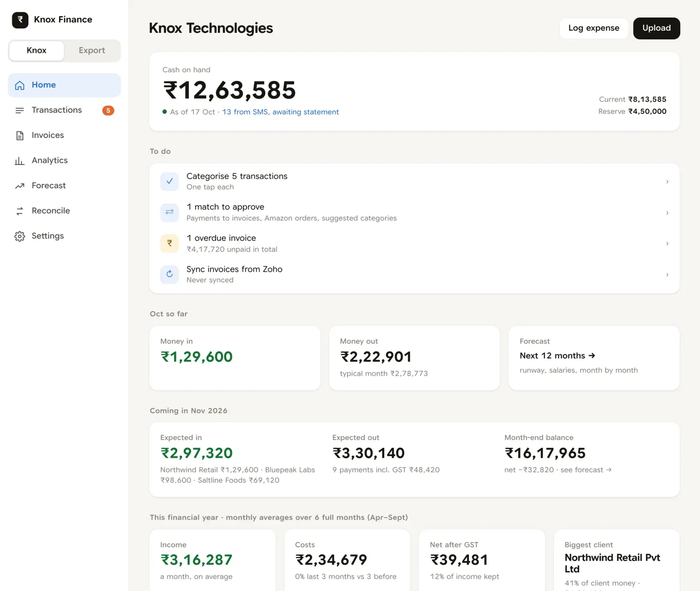The width and height of the screenshot is (700, 591).
Task: Open the 1 overdue invoice chevron
Action: pos(667,243)
